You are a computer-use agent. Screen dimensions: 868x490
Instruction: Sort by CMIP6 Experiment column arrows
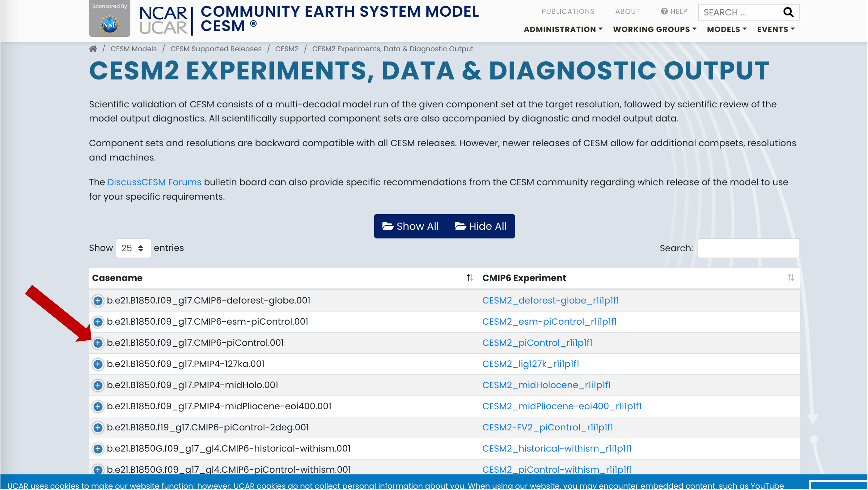pyautogui.click(x=790, y=278)
